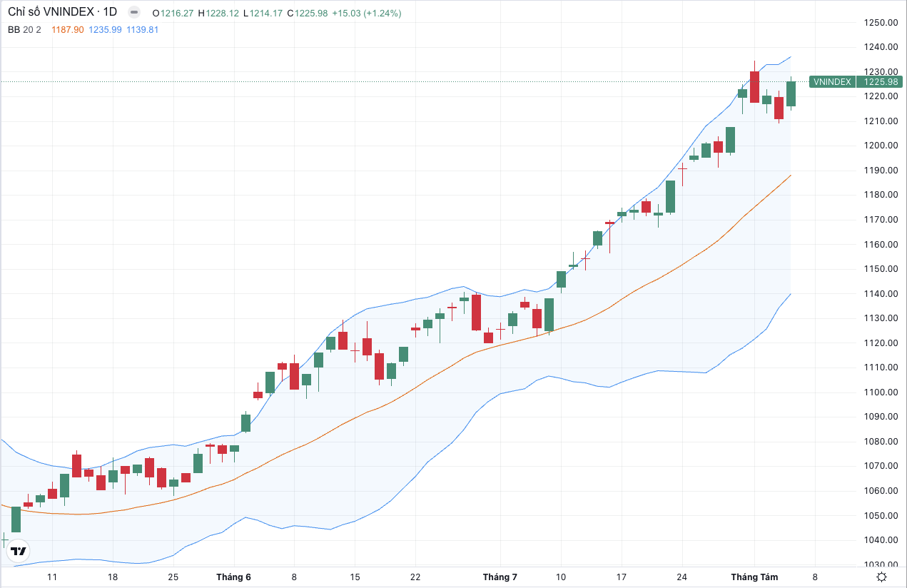907x588 pixels.
Task: Click the 1225.98 current price label
Action: pyautogui.click(x=881, y=82)
